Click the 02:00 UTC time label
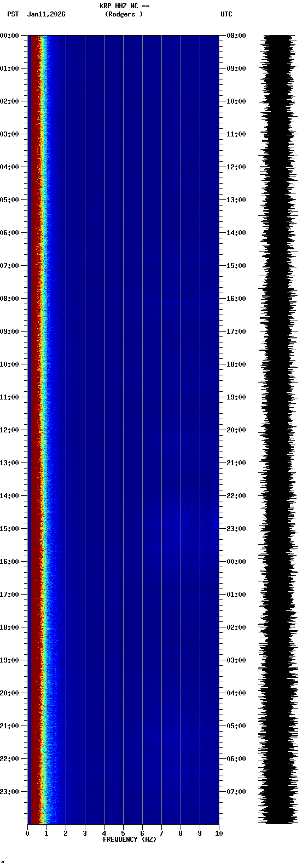 [x=236, y=627]
